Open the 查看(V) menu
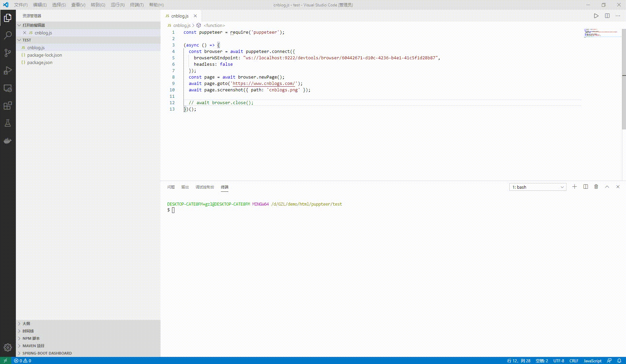The height and width of the screenshot is (364, 626). 78,5
